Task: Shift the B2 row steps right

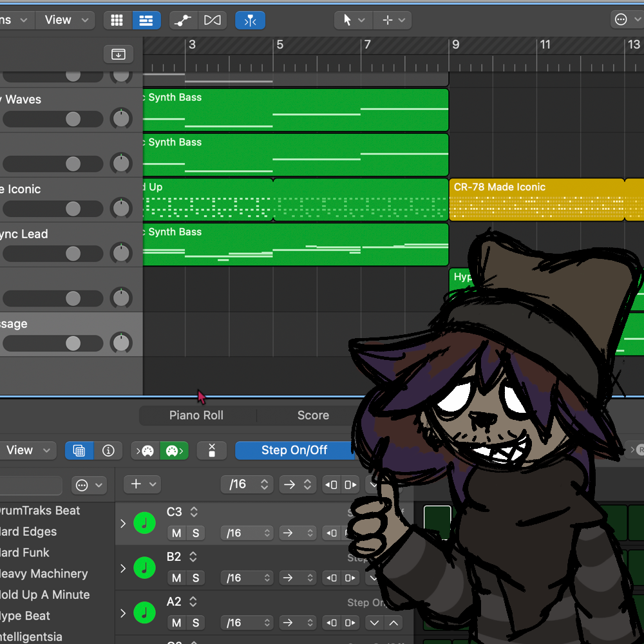Action: 350,578
